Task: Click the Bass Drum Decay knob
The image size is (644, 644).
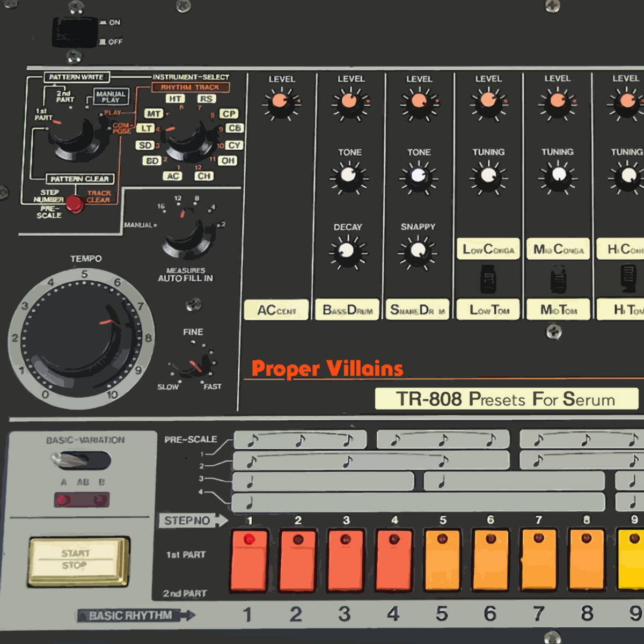Action: coord(348,251)
